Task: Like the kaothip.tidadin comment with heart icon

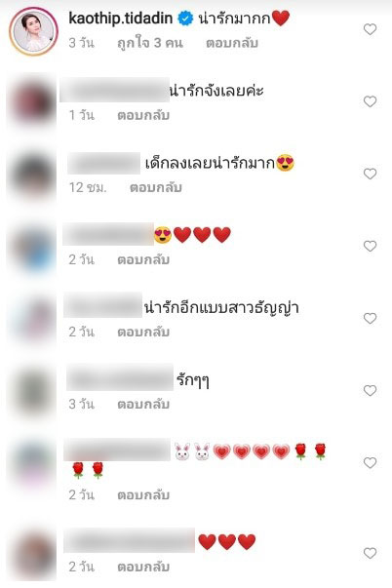Action: pos(370,29)
